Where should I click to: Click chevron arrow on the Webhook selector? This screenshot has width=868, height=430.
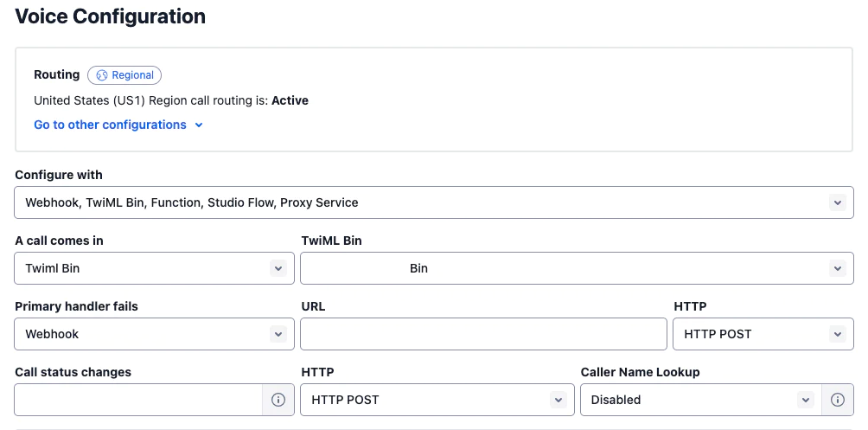(278, 334)
